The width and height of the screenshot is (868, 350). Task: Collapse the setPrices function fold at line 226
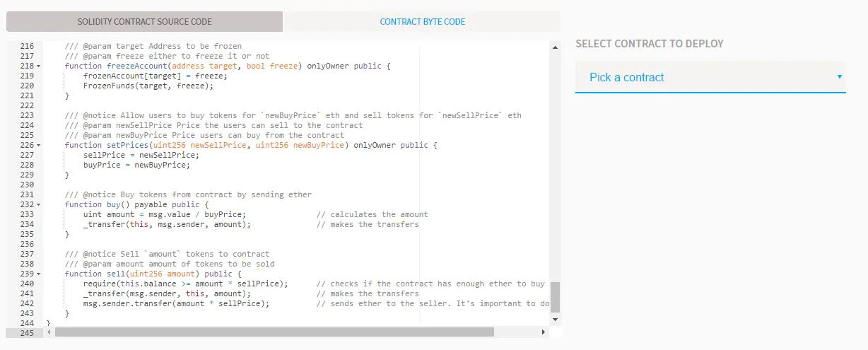point(38,145)
